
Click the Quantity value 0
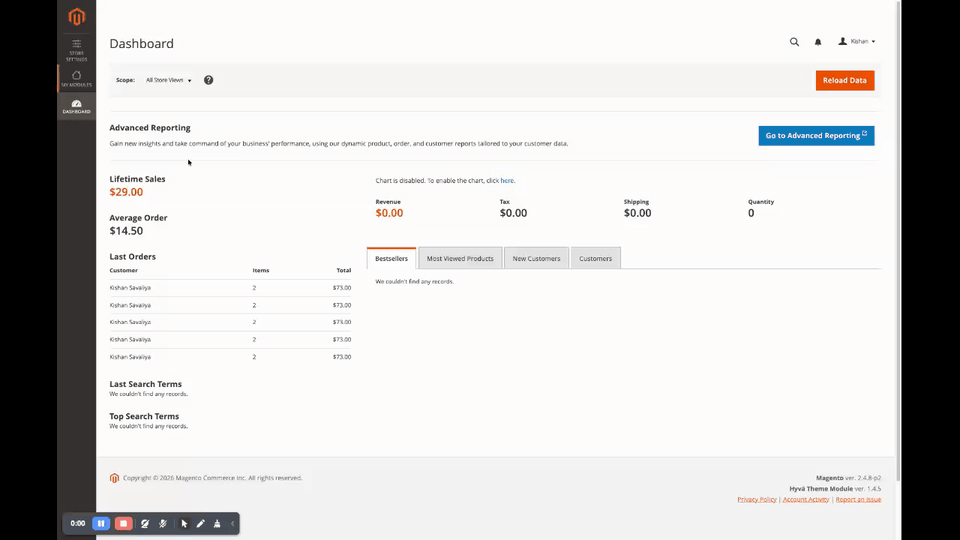click(x=751, y=213)
